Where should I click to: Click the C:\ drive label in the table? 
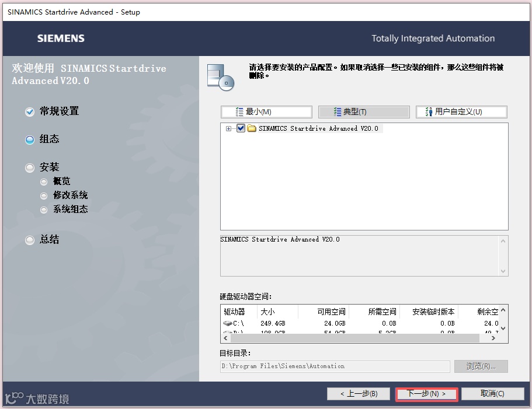click(x=238, y=323)
